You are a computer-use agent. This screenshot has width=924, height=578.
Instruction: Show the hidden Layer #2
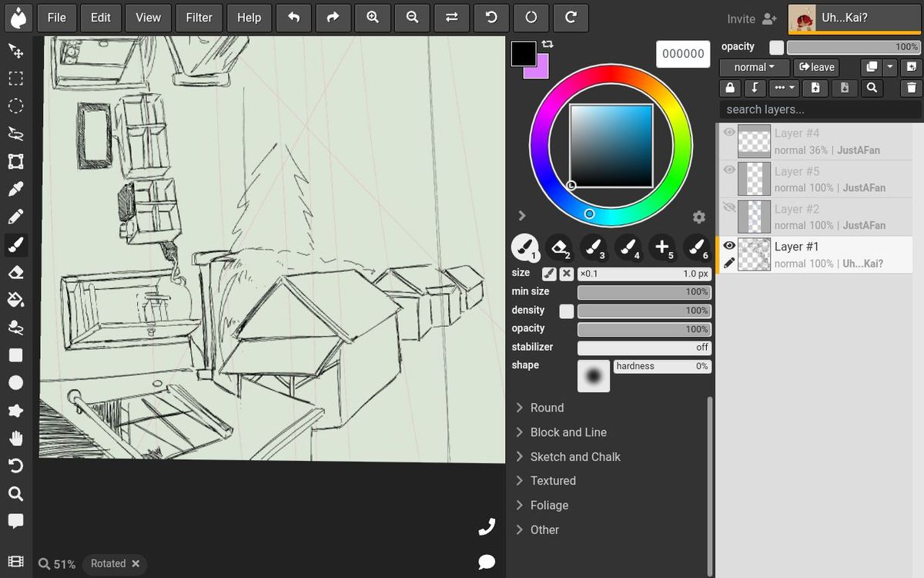coord(728,207)
